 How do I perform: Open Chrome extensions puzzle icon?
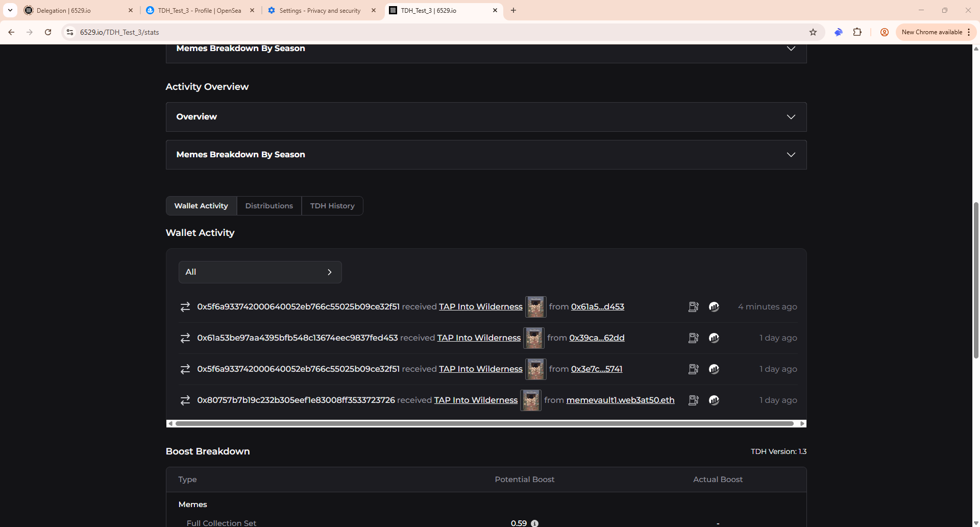click(x=857, y=32)
